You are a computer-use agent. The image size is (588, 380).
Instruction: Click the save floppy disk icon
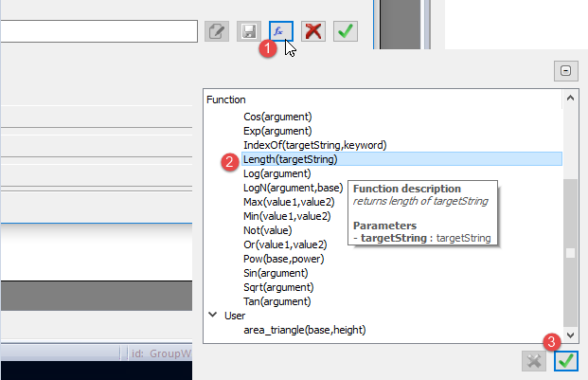point(248,31)
